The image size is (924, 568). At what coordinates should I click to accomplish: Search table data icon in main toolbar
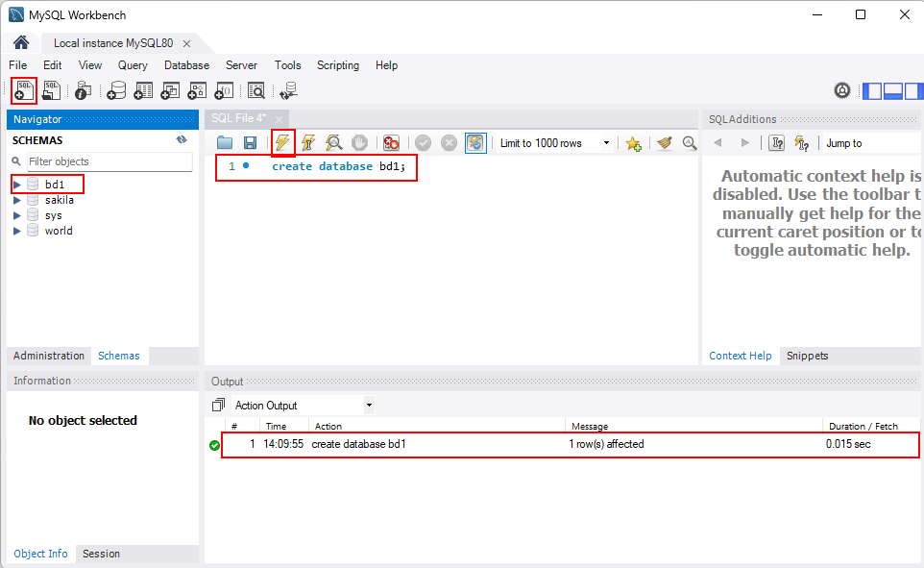pos(256,91)
